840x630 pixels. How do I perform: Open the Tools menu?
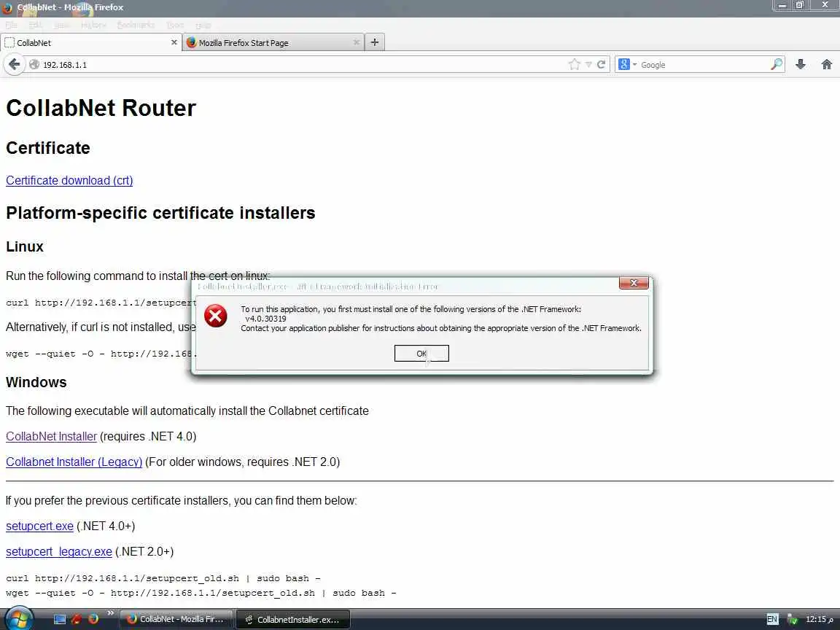pos(175,26)
